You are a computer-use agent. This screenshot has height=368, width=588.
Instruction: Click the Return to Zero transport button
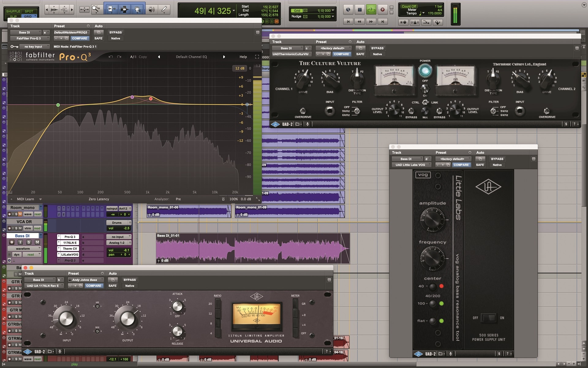tap(348, 21)
